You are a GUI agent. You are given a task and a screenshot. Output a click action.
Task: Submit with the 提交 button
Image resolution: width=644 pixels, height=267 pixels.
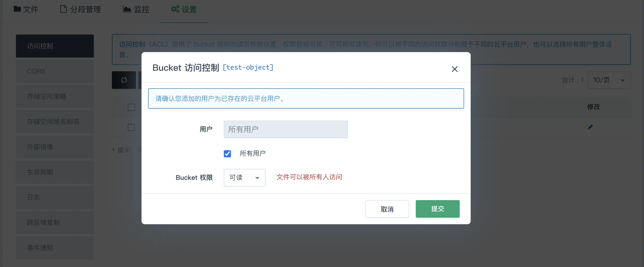pos(437,209)
